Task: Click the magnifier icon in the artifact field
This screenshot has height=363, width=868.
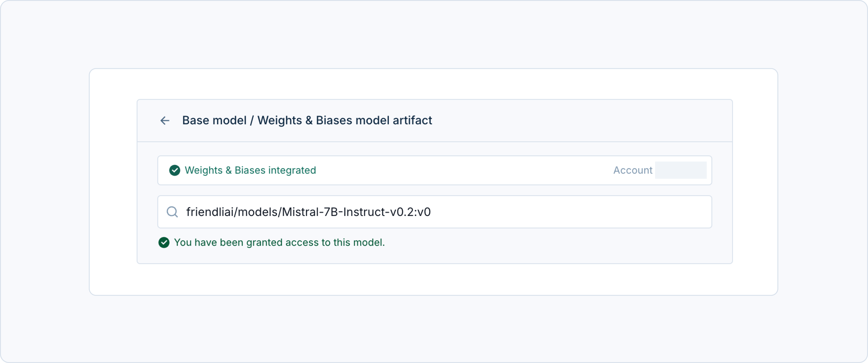Action: tap(172, 212)
